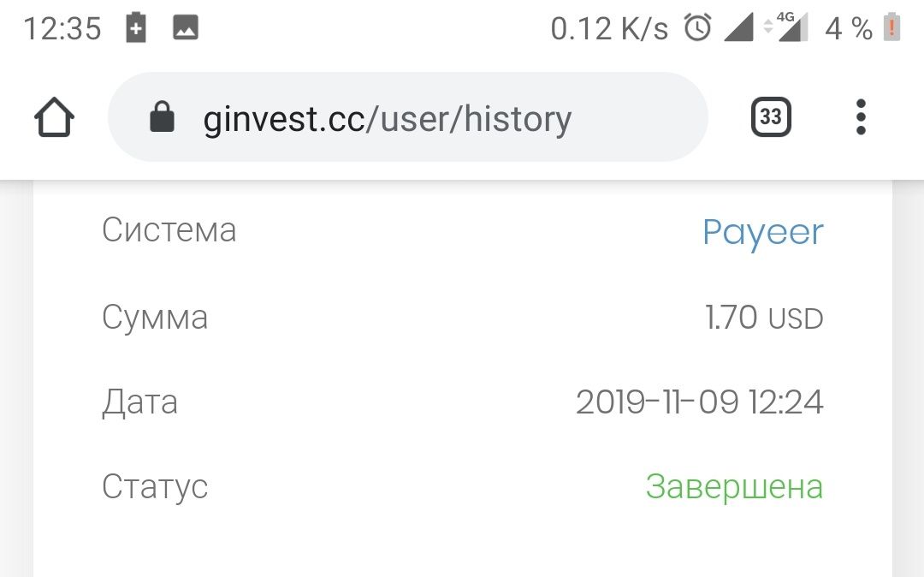Tap the Дата row label
The width and height of the screenshot is (924, 577).
pyautogui.click(x=139, y=402)
